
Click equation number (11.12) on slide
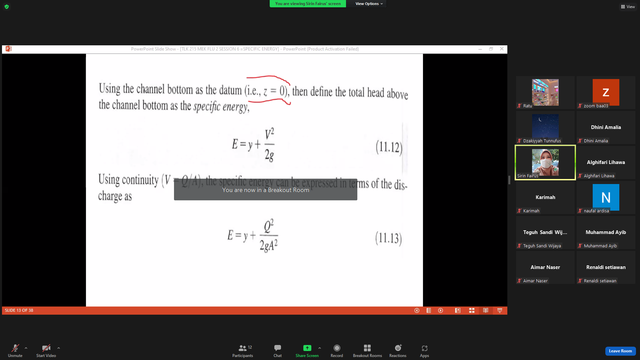click(389, 147)
